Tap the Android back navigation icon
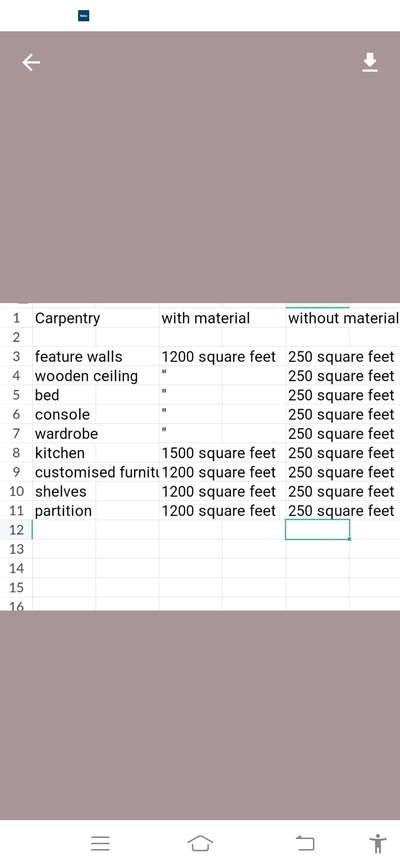 tap(305, 843)
